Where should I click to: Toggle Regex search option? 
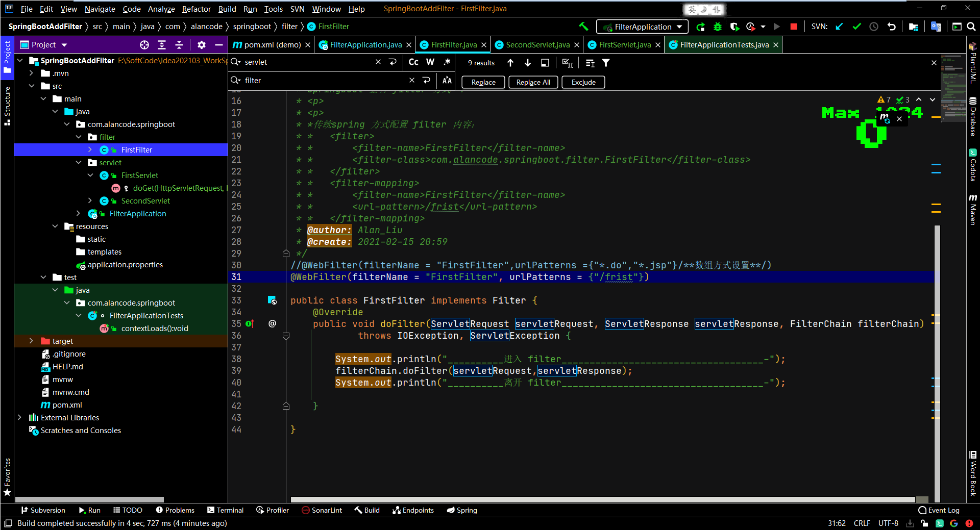(447, 62)
